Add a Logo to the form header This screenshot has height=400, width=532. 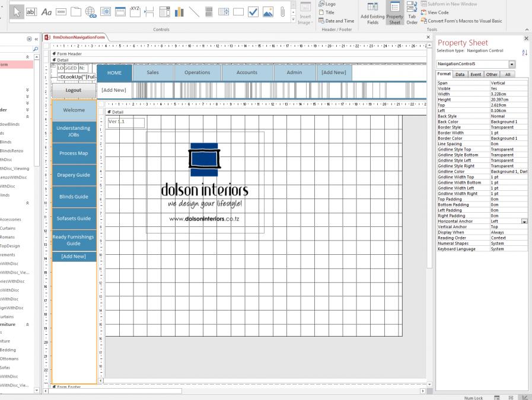point(327,4)
